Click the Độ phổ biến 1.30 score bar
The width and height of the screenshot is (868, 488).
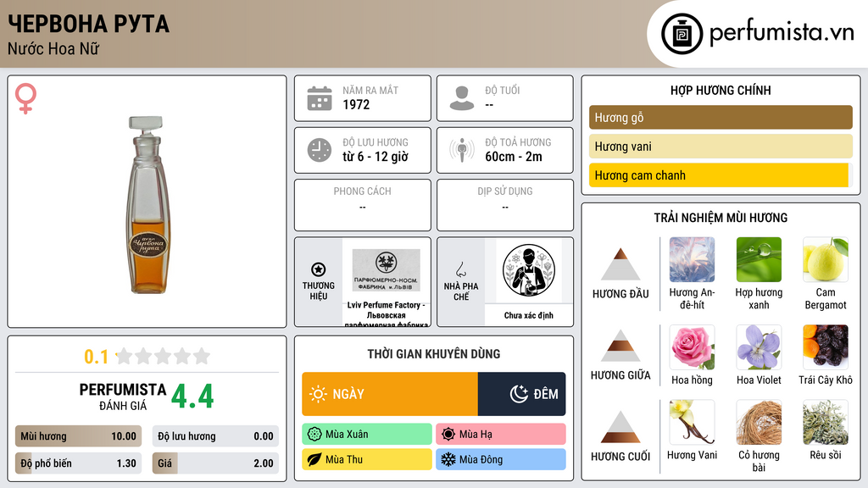78,463
